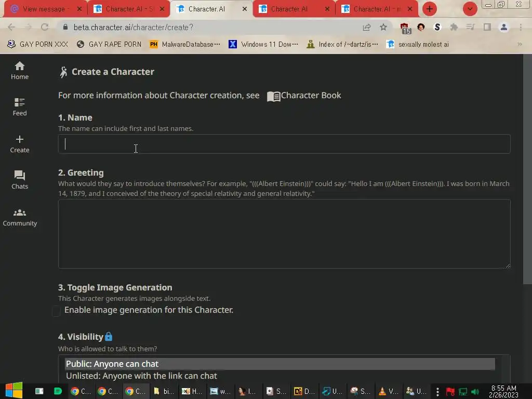Open the Feed section in sidebar
The image size is (532, 399).
pyautogui.click(x=20, y=107)
